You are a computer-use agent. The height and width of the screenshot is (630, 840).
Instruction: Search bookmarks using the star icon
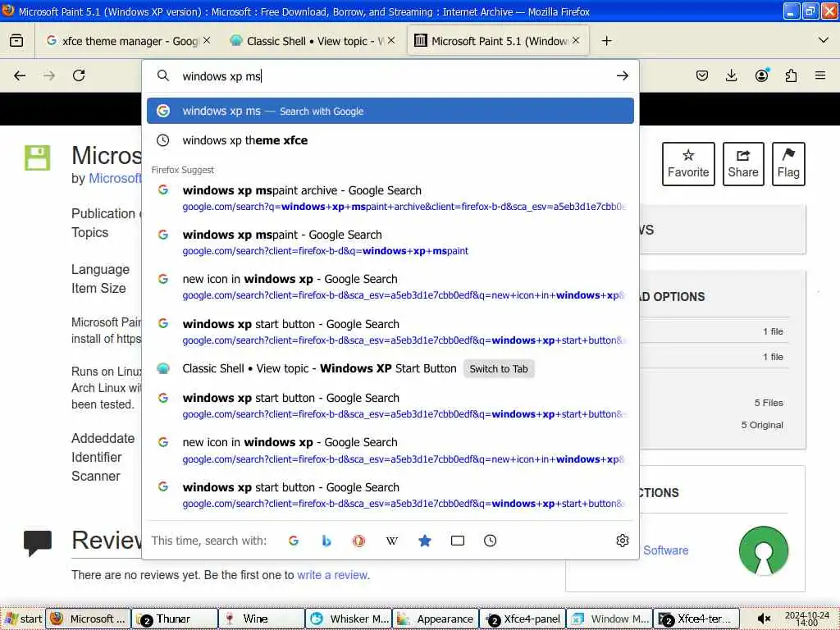click(x=425, y=541)
